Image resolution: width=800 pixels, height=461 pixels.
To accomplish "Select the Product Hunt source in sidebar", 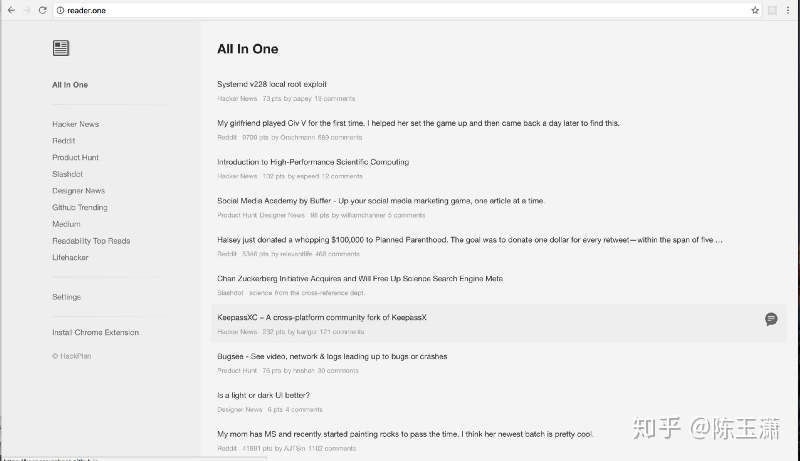I will tap(75, 157).
